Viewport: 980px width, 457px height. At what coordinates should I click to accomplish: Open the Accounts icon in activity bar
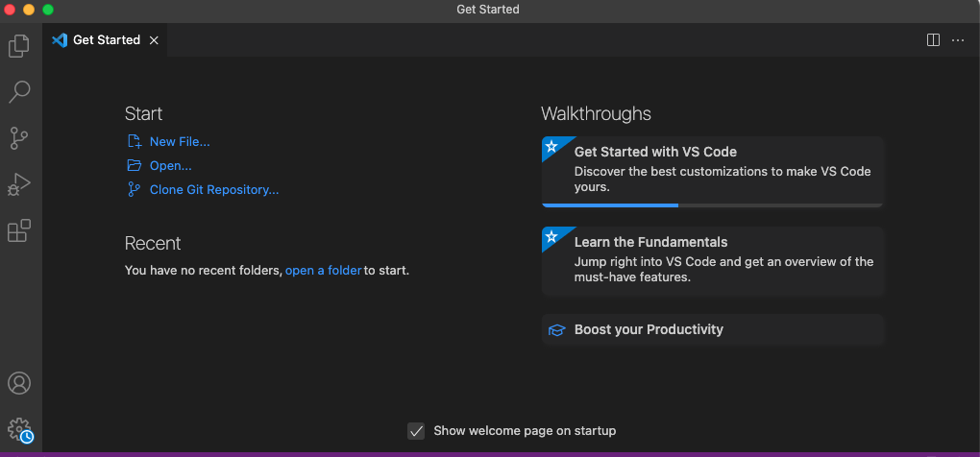click(19, 383)
